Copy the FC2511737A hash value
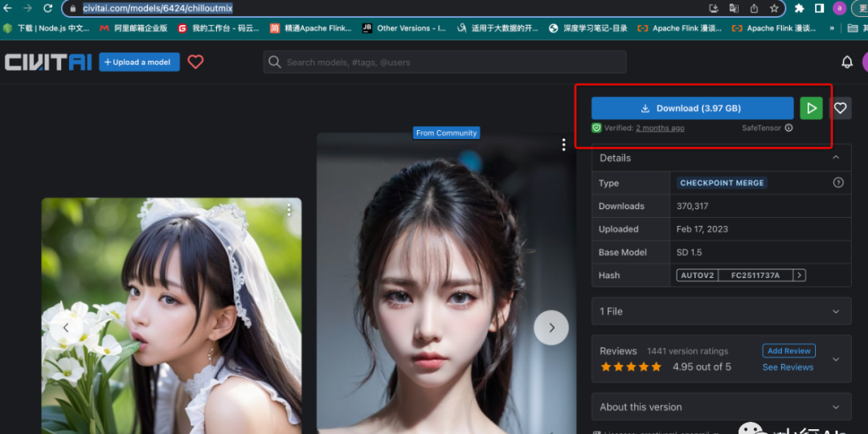The image size is (868, 434). [x=755, y=275]
